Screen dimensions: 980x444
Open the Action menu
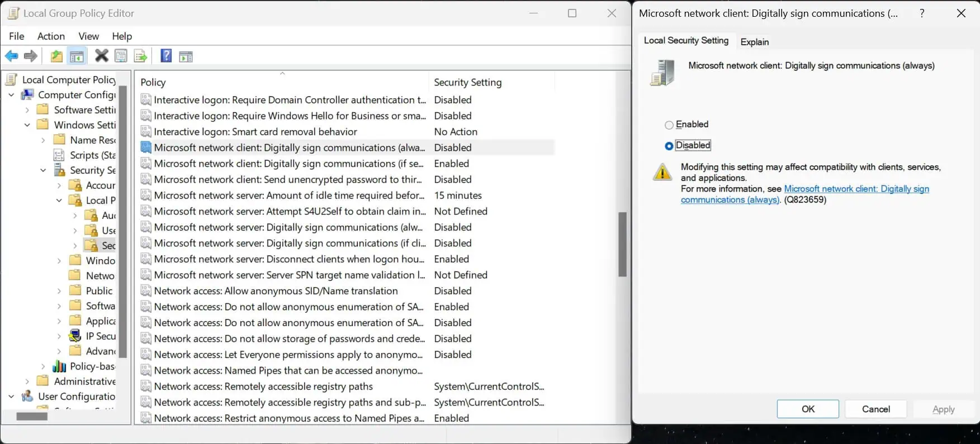coord(51,36)
